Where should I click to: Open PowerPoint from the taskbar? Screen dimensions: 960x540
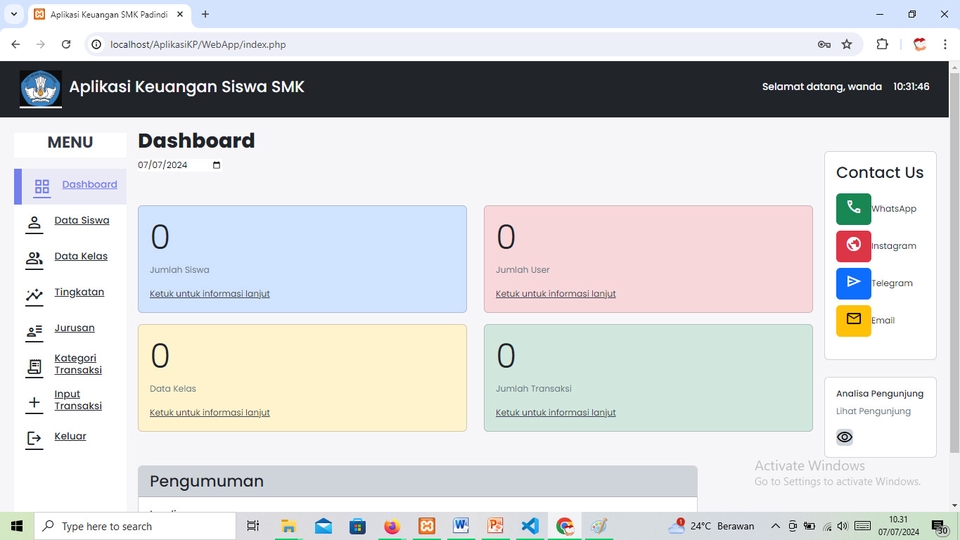495,526
